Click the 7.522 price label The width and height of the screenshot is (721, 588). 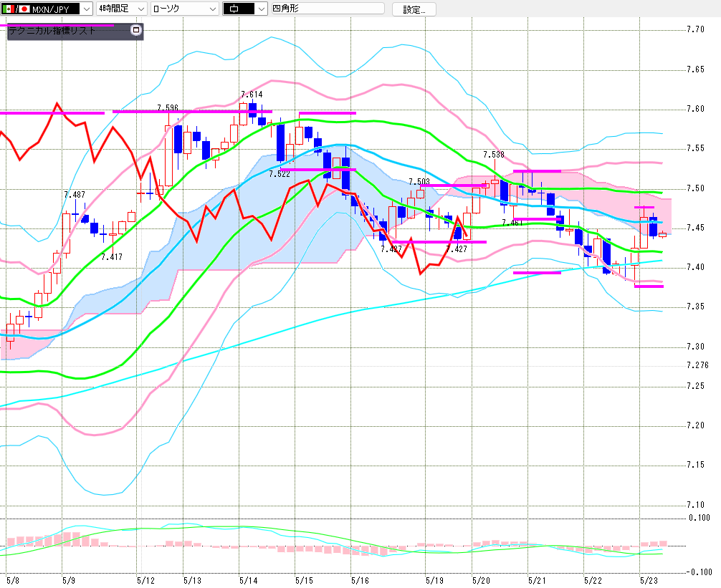pyautogui.click(x=279, y=174)
